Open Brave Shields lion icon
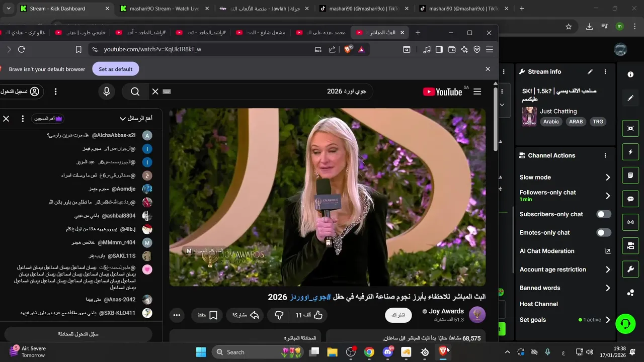 coord(348,49)
